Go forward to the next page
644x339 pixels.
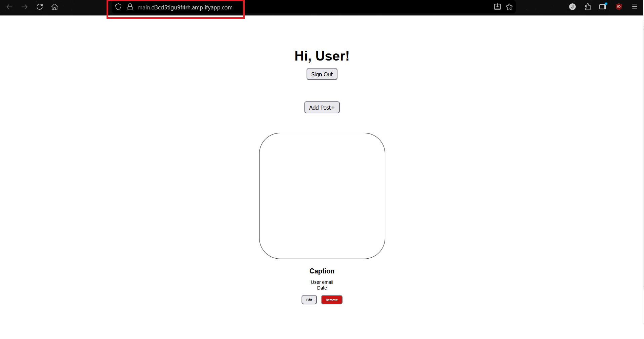(25, 7)
